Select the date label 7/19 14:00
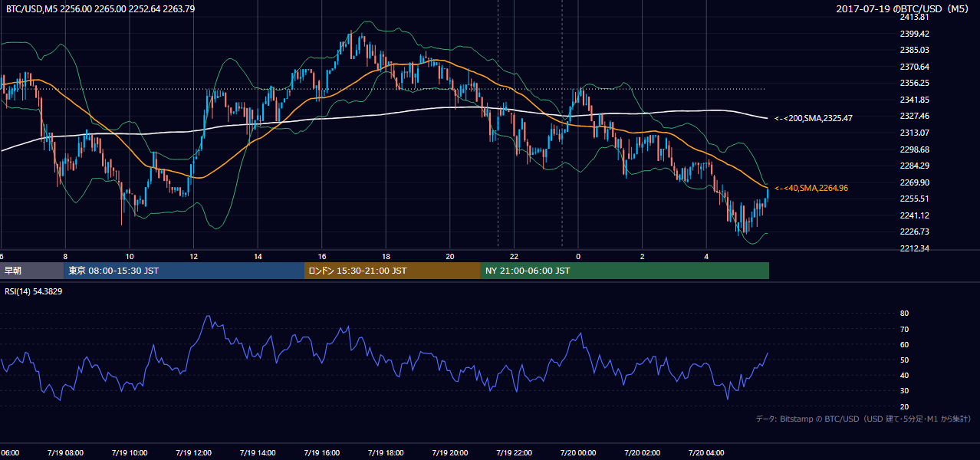The image size is (980, 460). (x=258, y=453)
